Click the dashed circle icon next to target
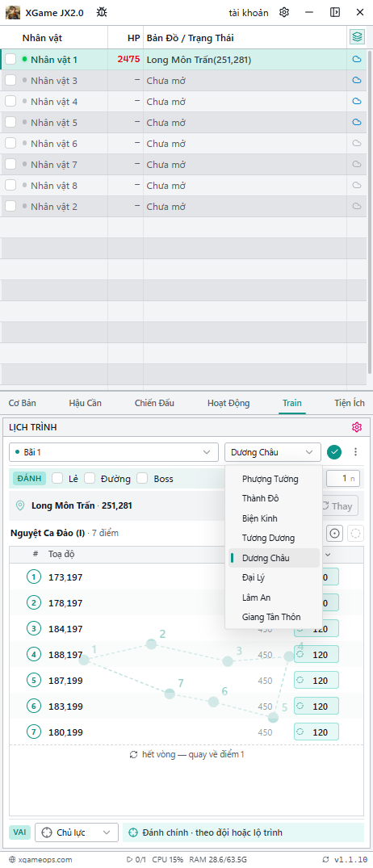The width and height of the screenshot is (373, 868). tap(356, 533)
